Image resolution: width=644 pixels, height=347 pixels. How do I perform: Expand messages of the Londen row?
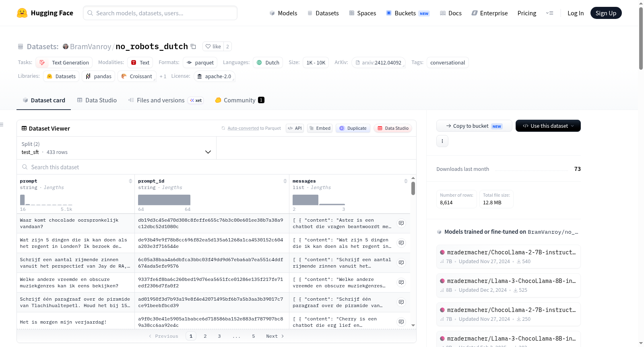point(401,243)
